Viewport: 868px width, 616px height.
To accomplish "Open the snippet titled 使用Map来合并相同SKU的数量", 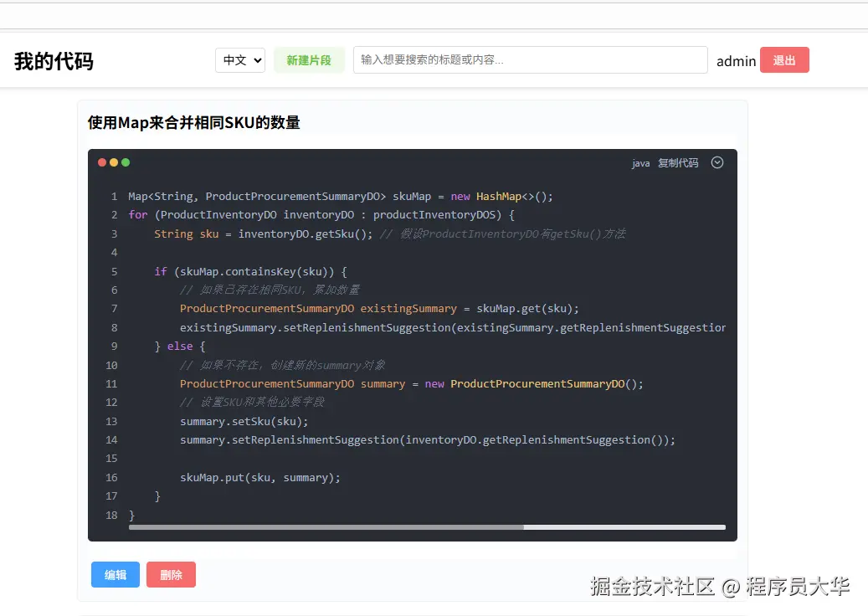I will 193,122.
